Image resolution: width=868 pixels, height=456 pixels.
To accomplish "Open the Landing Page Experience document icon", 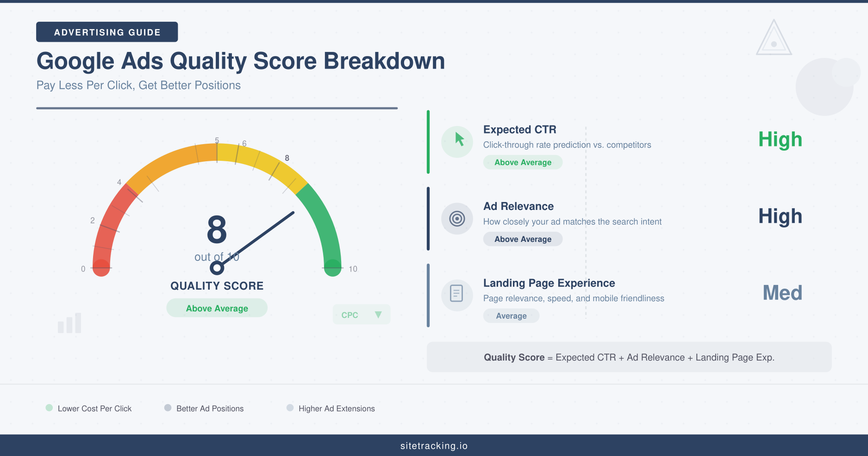I will pos(457,295).
